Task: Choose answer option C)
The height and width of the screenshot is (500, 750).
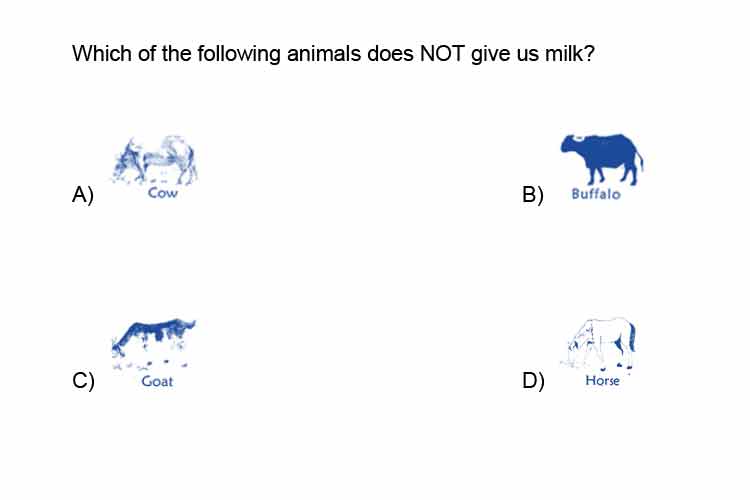Action: pos(83,381)
